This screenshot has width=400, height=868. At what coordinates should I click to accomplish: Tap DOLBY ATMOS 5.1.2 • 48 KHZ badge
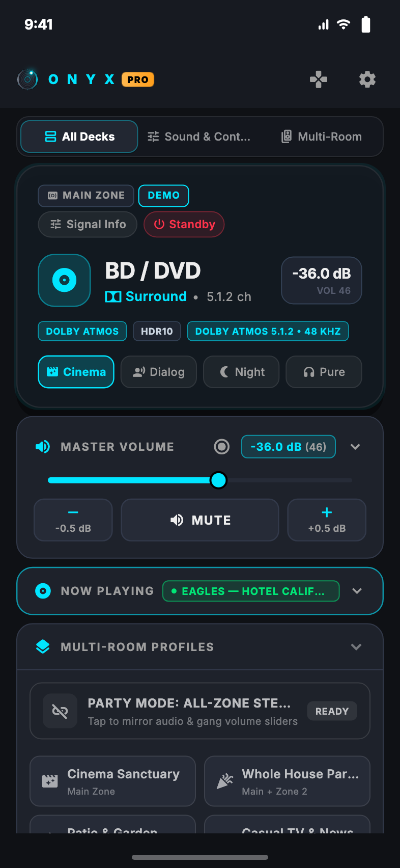[268, 331]
